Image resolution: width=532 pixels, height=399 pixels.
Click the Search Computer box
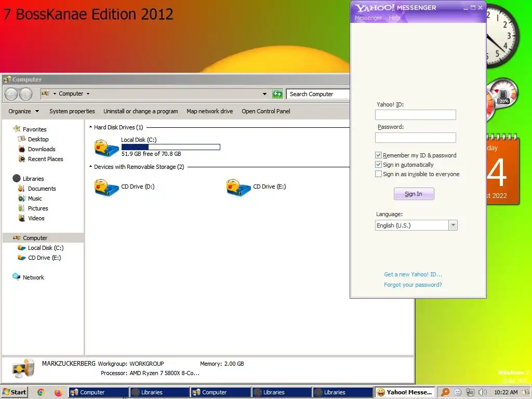pos(317,94)
